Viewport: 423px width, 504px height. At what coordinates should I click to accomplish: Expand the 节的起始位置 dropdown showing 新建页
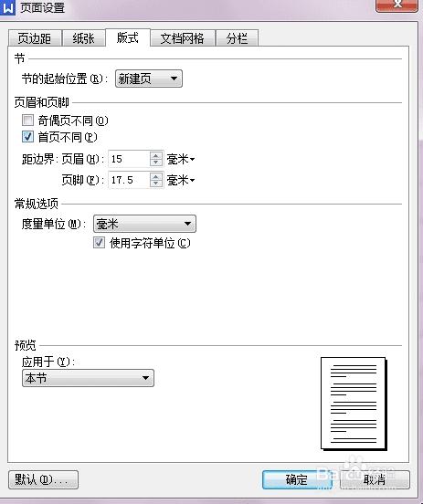click(149, 79)
